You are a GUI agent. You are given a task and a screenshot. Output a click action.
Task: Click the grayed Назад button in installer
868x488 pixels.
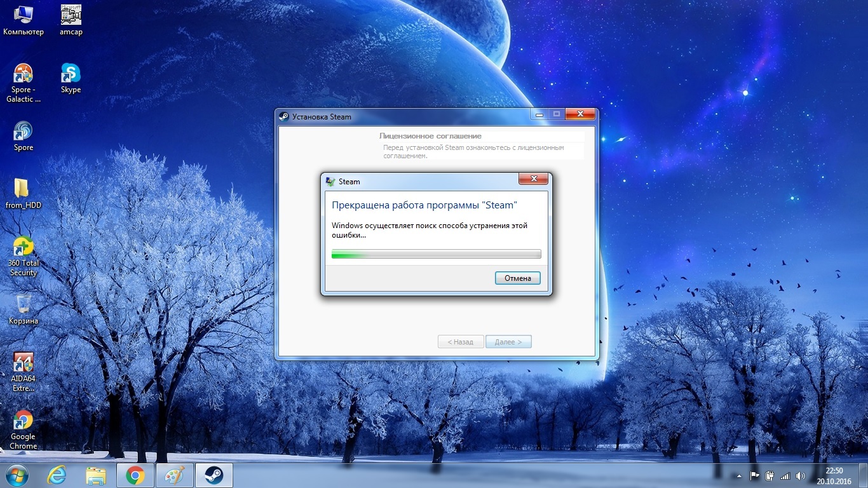click(x=461, y=342)
